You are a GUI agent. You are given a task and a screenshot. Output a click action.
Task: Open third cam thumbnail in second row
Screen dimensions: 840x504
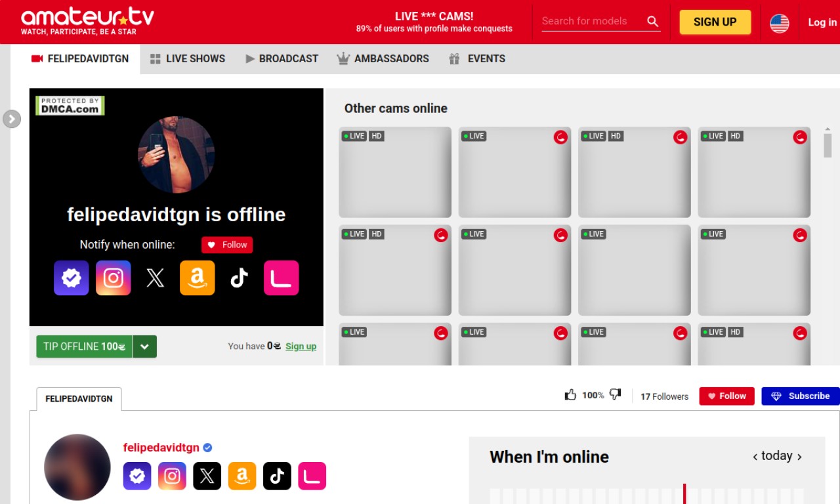[x=635, y=270]
